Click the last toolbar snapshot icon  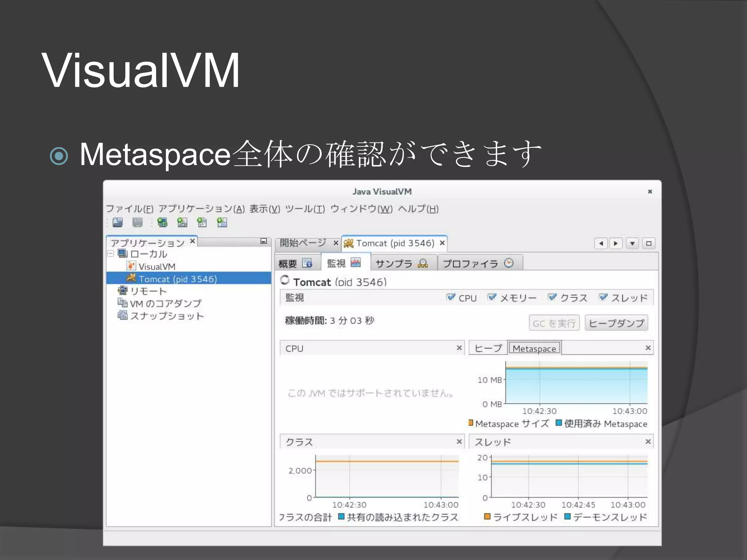tap(222, 222)
